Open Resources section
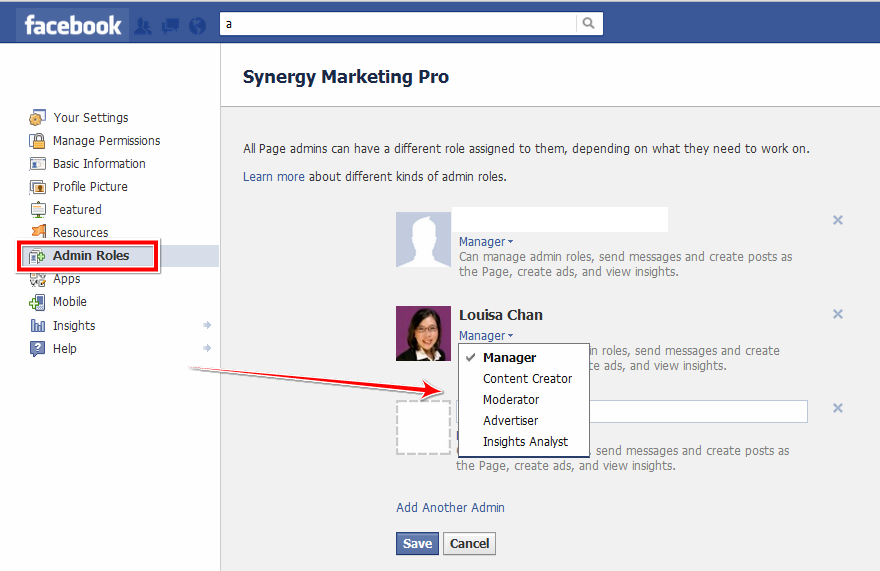The image size is (880, 571). (80, 232)
